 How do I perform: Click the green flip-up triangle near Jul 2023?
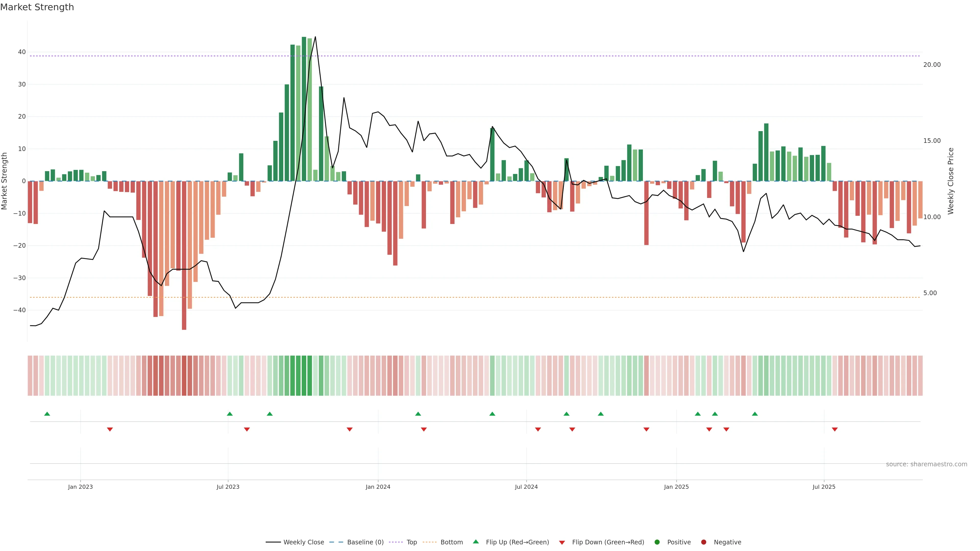[x=230, y=414]
